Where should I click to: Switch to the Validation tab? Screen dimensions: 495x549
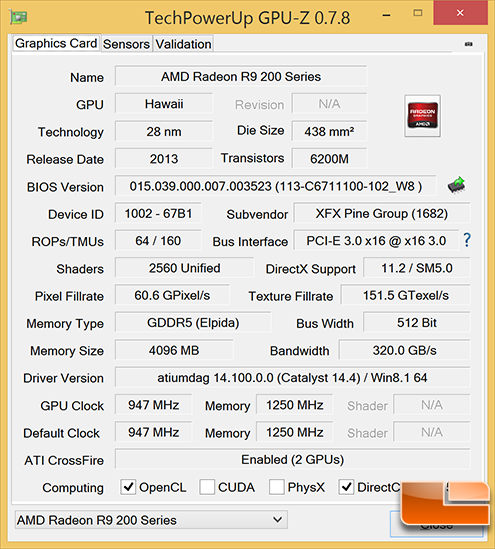click(183, 44)
